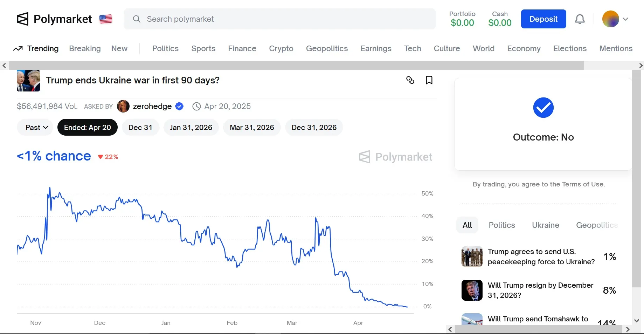Image resolution: width=644 pixels, height=334 pixels.
Task: Open the notifications bell icon
Action: point(580,19)
